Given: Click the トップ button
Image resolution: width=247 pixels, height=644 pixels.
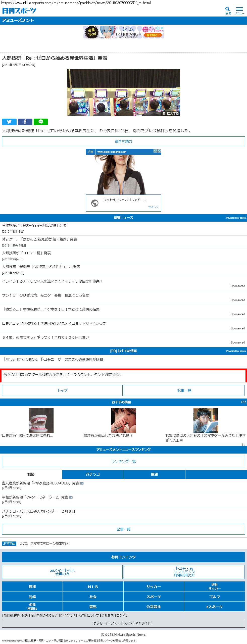Looking at the screenshot, I should click(x=62, y=390).
